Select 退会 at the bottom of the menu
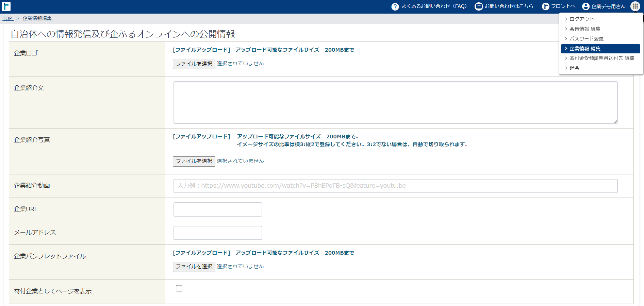This screenshot has width=644, height=306. coord(574,68)
